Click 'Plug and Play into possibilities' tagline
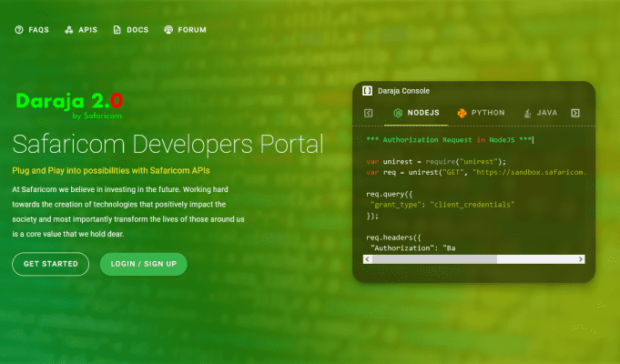Image resolution: width=620 pixels, height=364 pixels. (111, 171)
